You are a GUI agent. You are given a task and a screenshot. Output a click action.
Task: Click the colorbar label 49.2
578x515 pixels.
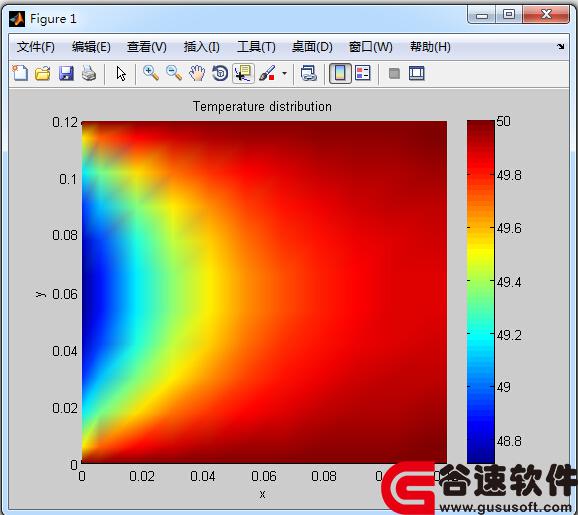click(509, 335)
